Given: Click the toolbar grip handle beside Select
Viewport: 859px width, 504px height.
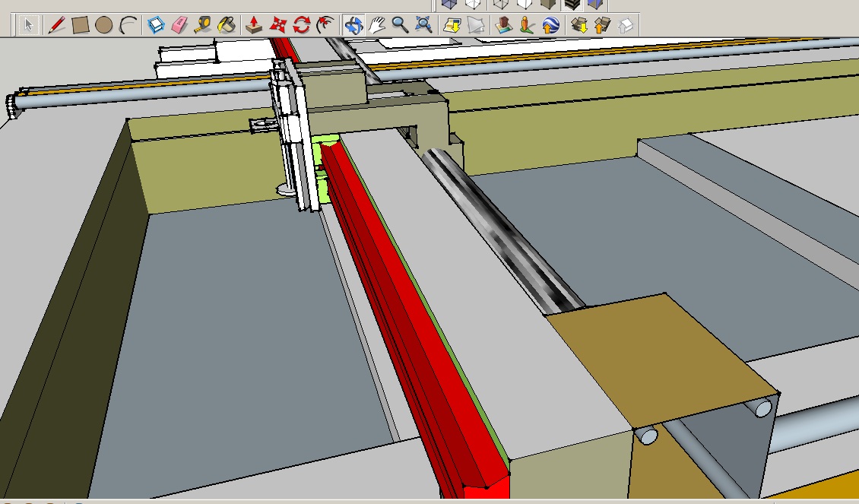Looking at the screenshot, I should [x=13, y=24].
